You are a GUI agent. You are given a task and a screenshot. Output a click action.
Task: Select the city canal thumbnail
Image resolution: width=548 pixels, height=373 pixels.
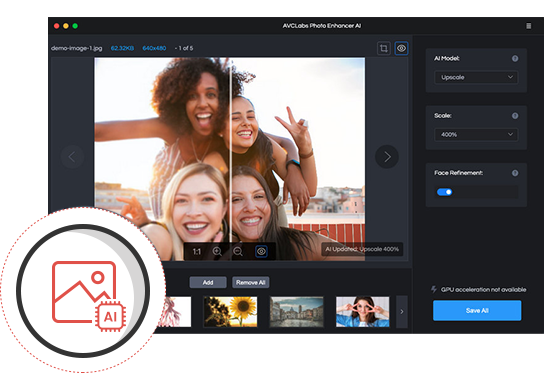(297, 312)
